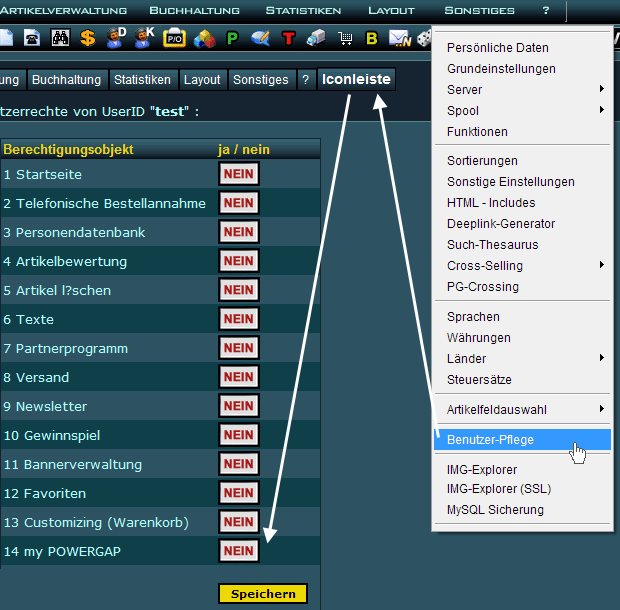Select PG-Crossing menu entry

482,287
